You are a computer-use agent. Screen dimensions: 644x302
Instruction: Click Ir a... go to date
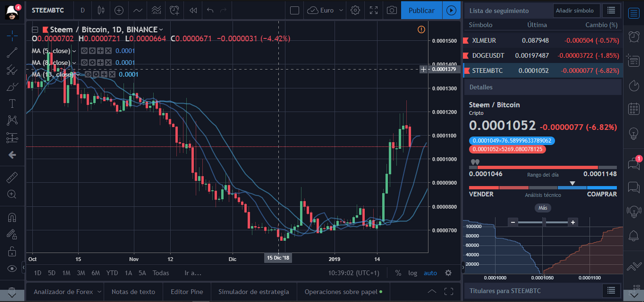193,273
